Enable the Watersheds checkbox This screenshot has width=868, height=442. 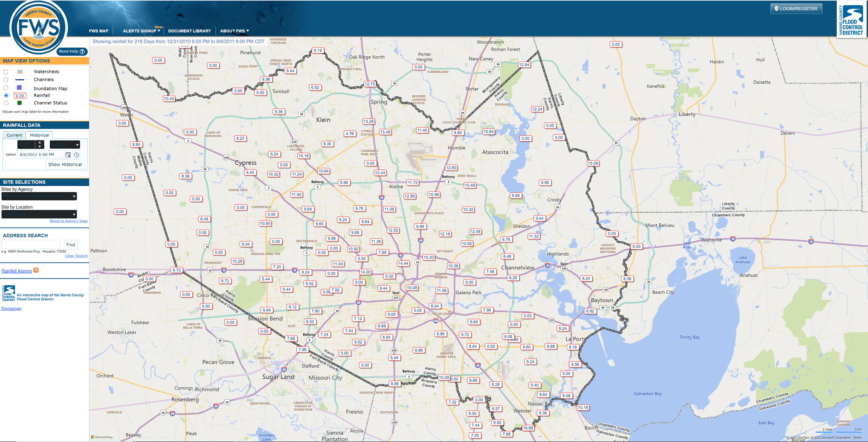coord(6,72)
